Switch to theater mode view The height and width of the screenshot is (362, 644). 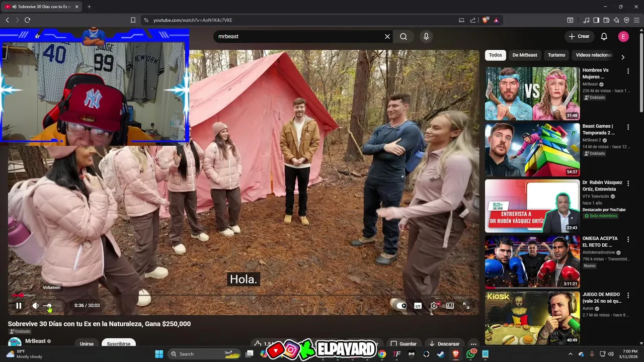(x=450, y=306)
